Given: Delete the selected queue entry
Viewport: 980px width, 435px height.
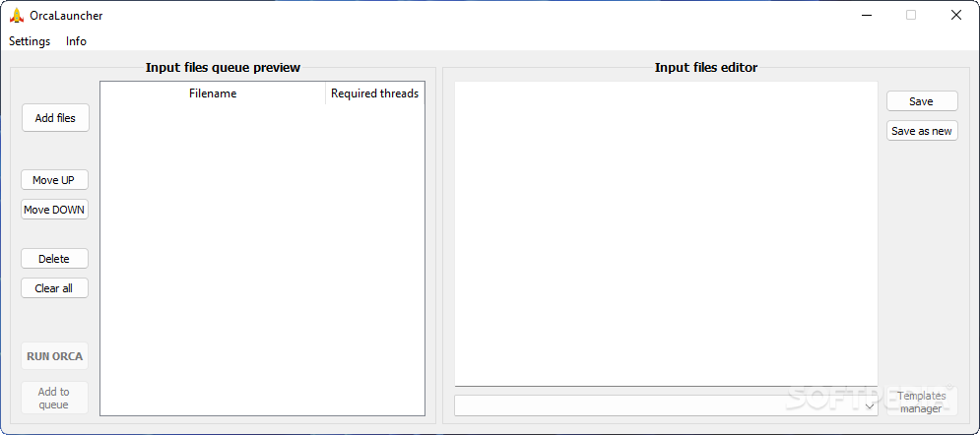Looking at the screenshot, I should [54, 259].
